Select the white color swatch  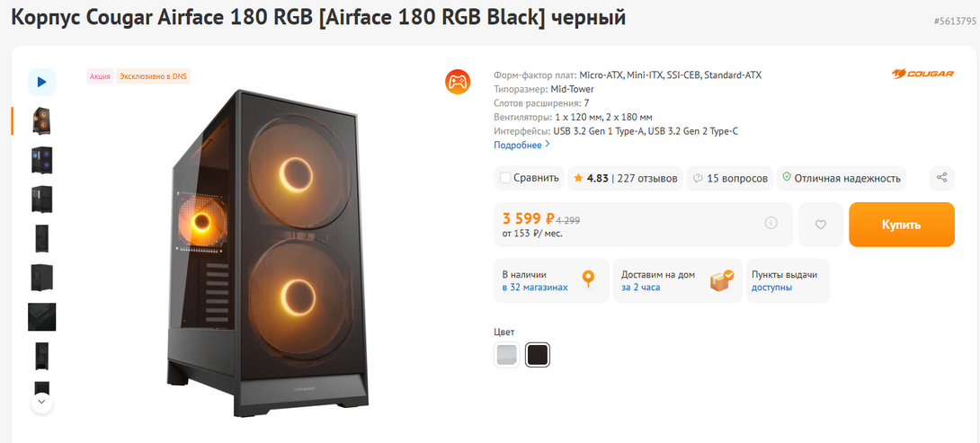tap(507, 355)
